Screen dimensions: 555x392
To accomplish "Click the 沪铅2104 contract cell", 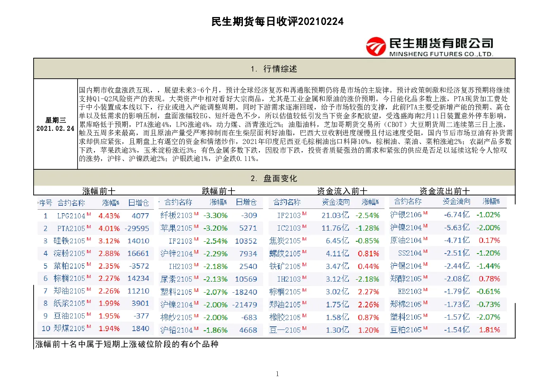I will click(x=180, y=330).
